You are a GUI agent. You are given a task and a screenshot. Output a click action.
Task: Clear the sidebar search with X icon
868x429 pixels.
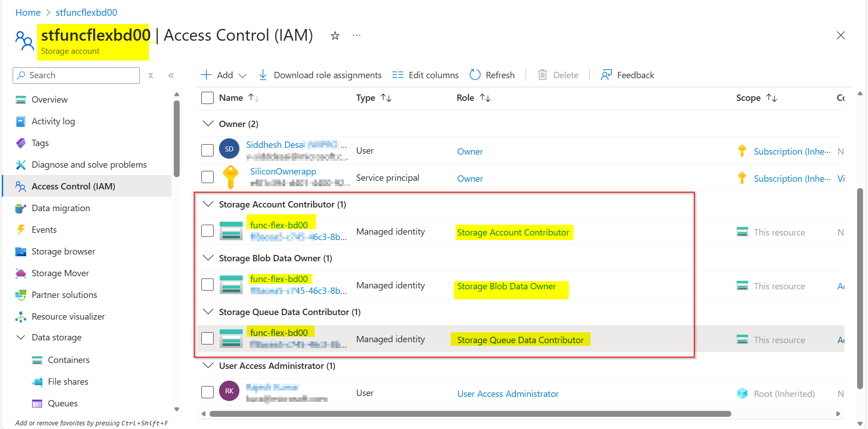pyautogui.click(x=151, y=75)
